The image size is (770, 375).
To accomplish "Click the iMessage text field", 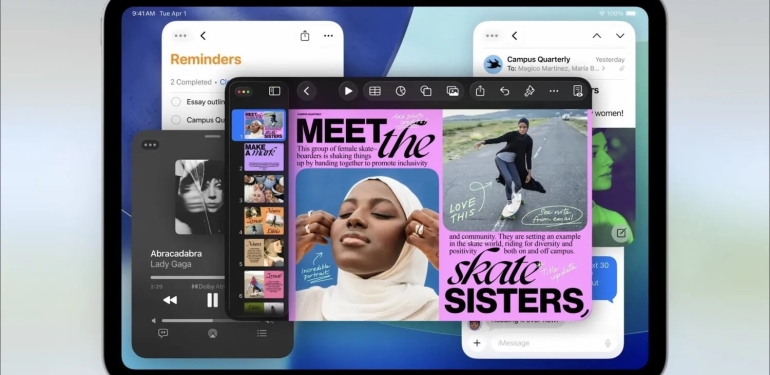I will [553, 343].
